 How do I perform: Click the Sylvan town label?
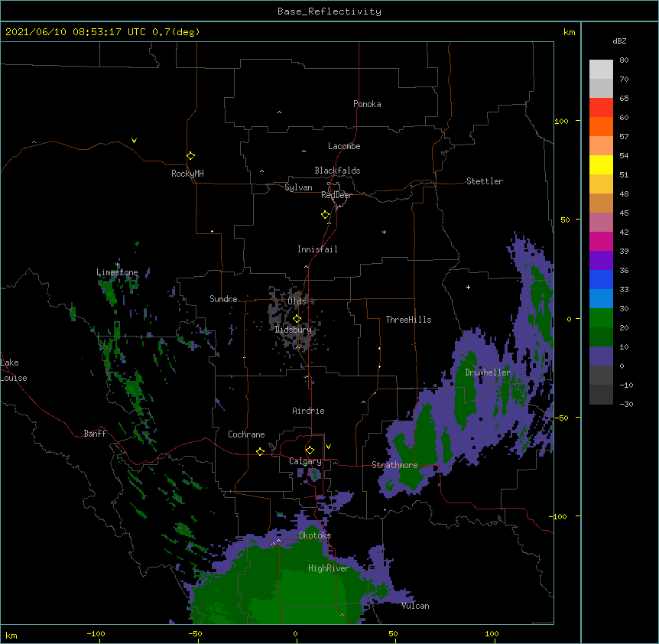pyautogui.click(x=298, y=187)
